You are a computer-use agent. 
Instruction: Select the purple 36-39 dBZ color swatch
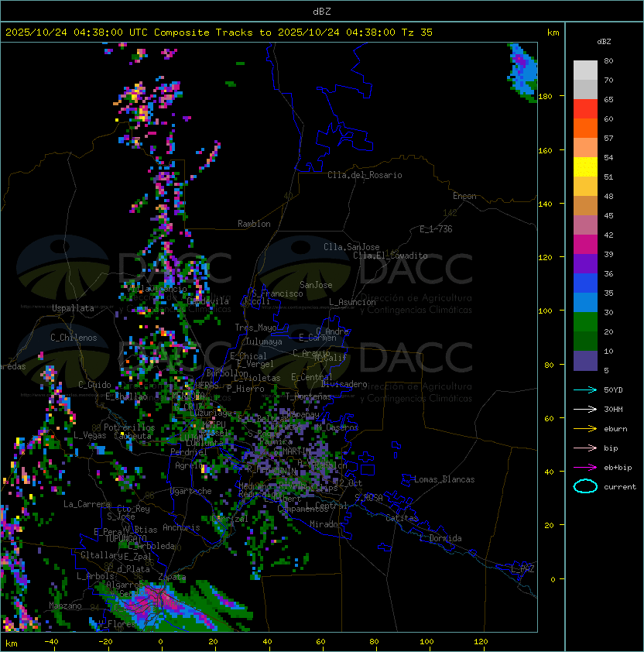click(x=585, y=263)
